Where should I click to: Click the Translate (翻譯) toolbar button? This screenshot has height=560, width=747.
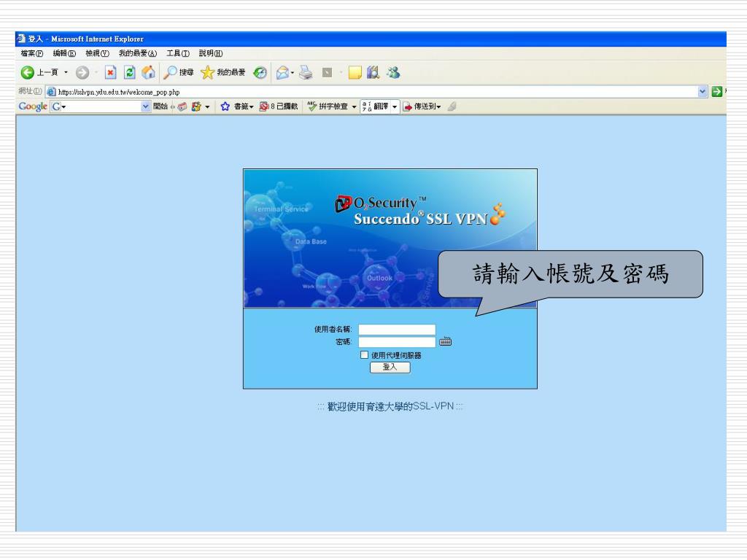(376, 106)
